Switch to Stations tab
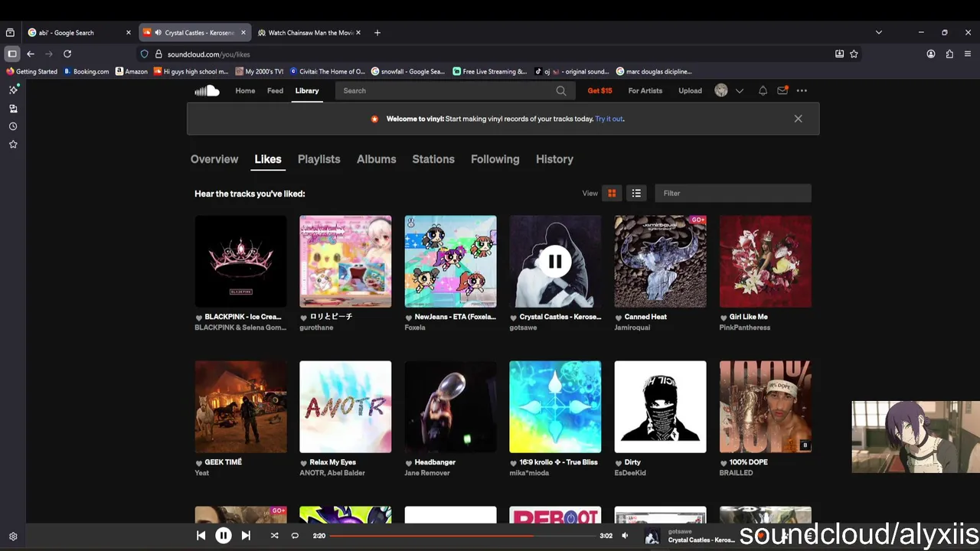The image size is (980, 551). (433, 159)
